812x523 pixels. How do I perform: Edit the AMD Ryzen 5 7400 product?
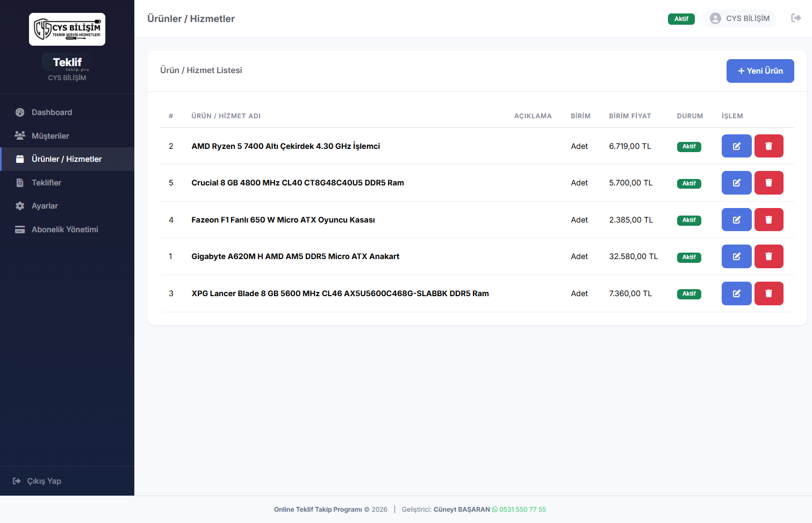(737, 146)
